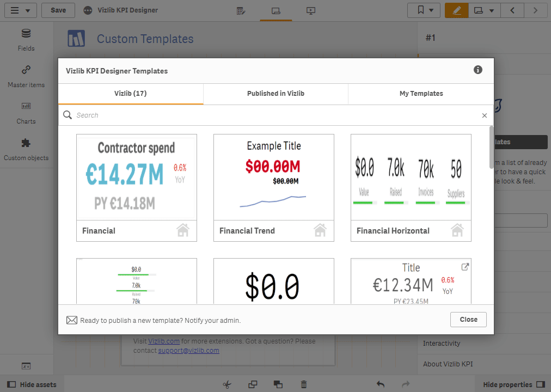The image size is (551, 392).
Task: Open the Fields assets panel
Action: tap(26, 40)
